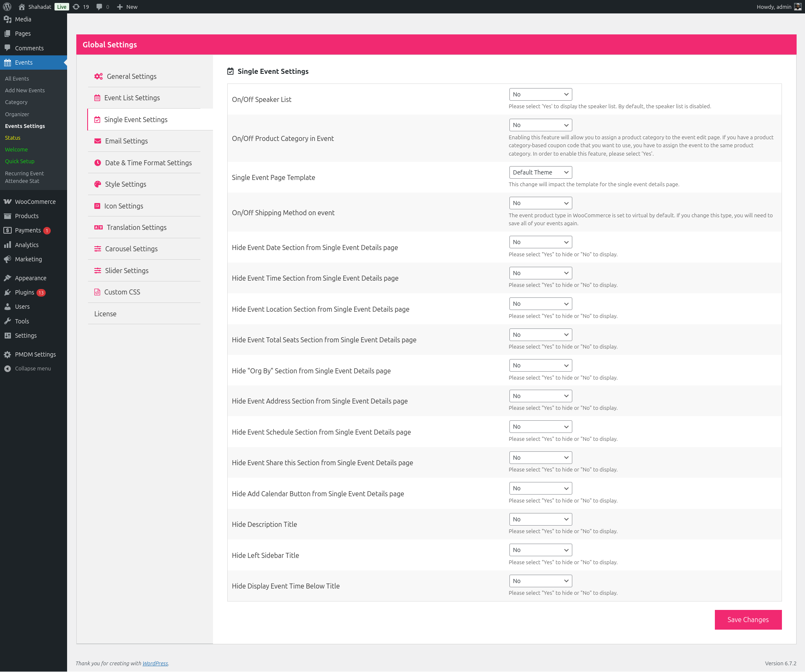Screen dimensions: 805x672
Task: Open the Welcome submenu link
Action: [x=16, y=149]
